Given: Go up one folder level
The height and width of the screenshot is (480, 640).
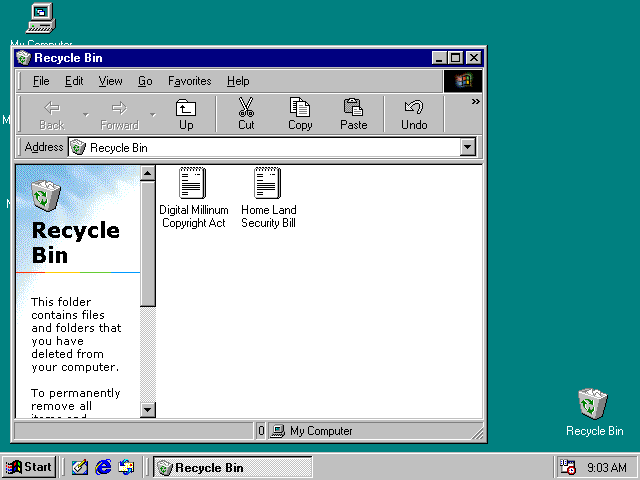Looking at the screenshot, I should [x=186, y=115].
